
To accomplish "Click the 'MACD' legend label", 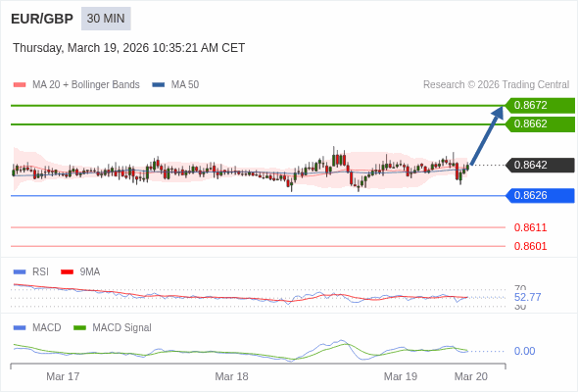I will pyautogui.click(x=47, y=328).
